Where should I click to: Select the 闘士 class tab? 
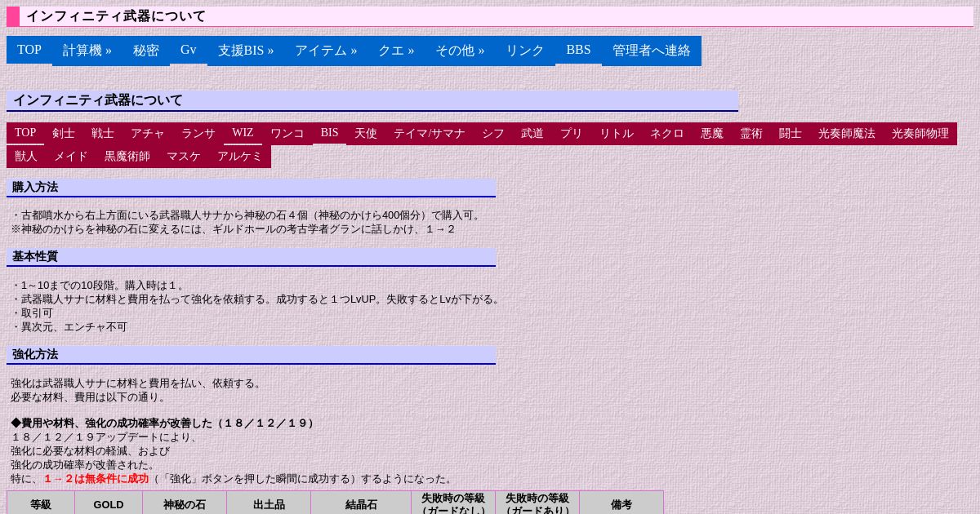791,134
